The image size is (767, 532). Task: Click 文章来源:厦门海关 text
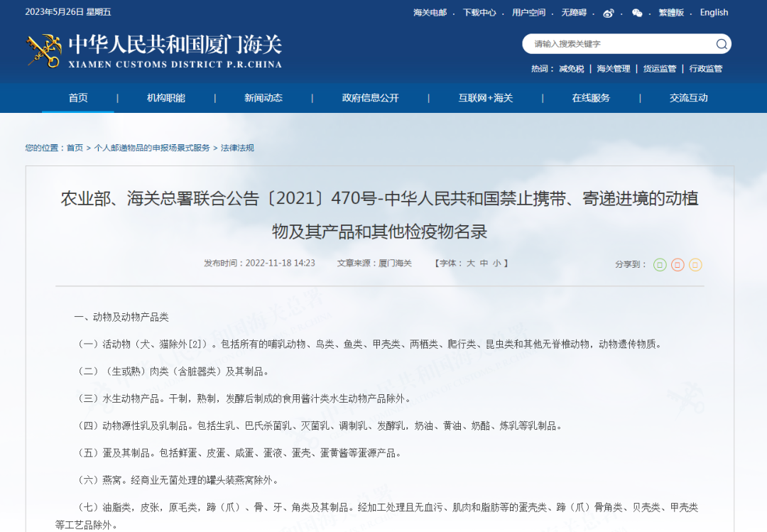click(x=374, y=264)
